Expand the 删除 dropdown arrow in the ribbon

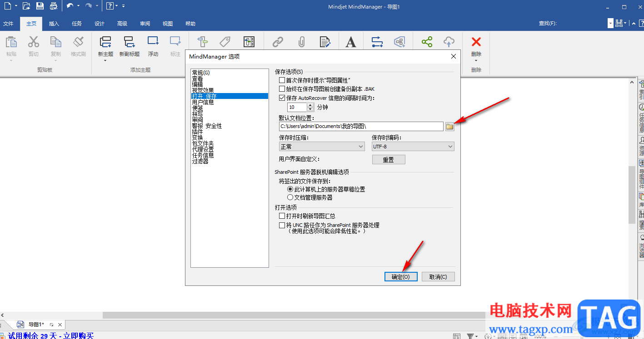click(476, 60)
